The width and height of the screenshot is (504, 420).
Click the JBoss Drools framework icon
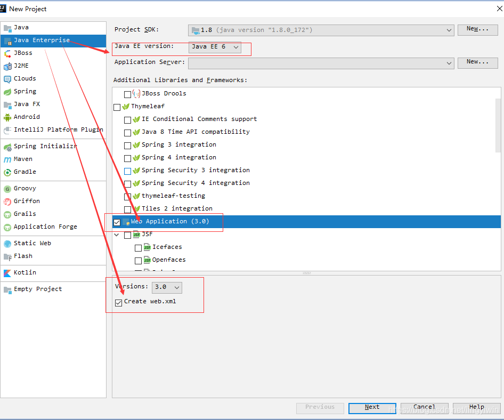tap(136, 94)
